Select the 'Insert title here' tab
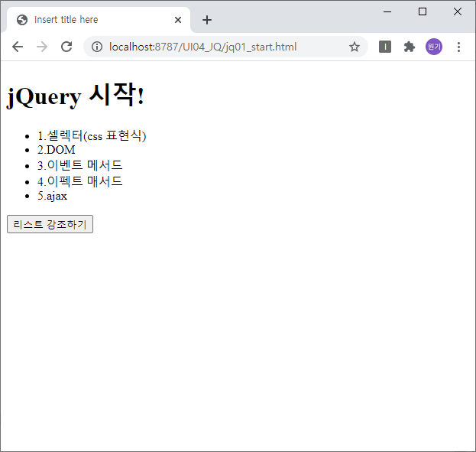This screenshot has width=476, height=452. [99, 20]
